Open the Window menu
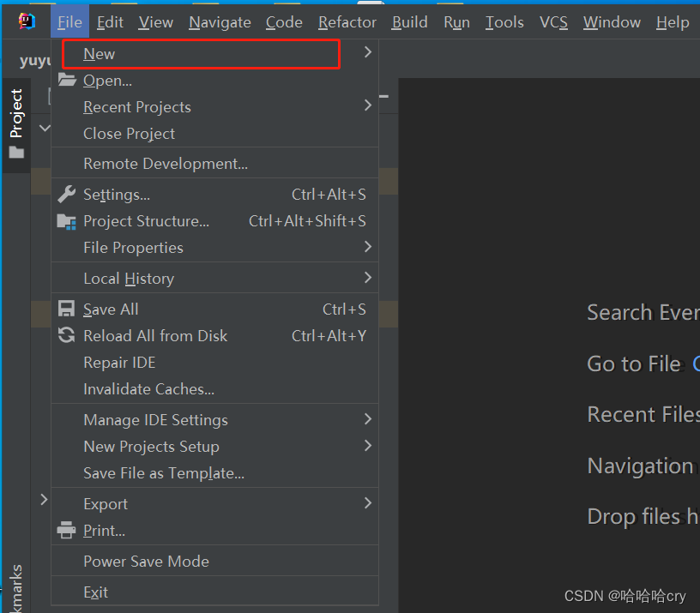The width and height of the screenshot is (700, 613). (612, 21)
